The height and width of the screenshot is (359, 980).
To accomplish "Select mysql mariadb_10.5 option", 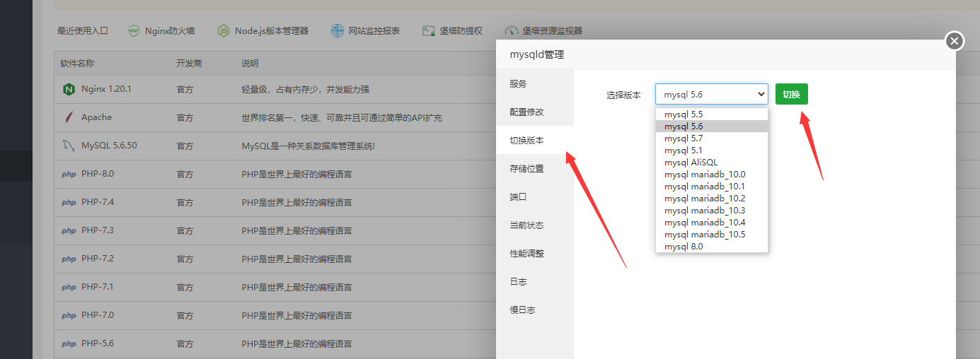I will pyautogui.click(x=712, y=234).
